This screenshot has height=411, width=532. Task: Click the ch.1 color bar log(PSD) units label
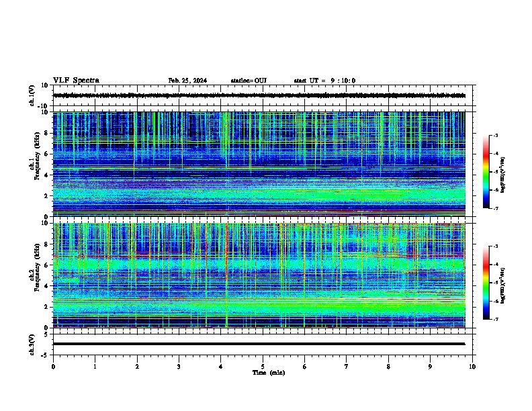pos(503,175)
